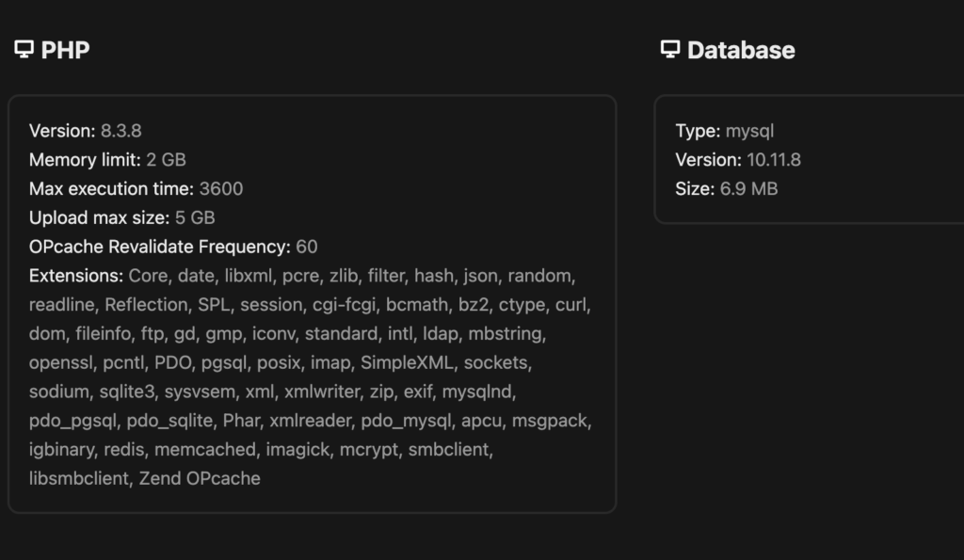Select the PHP section heading
This screenshot has width=964, height=560.
click(x=65, y=50)
